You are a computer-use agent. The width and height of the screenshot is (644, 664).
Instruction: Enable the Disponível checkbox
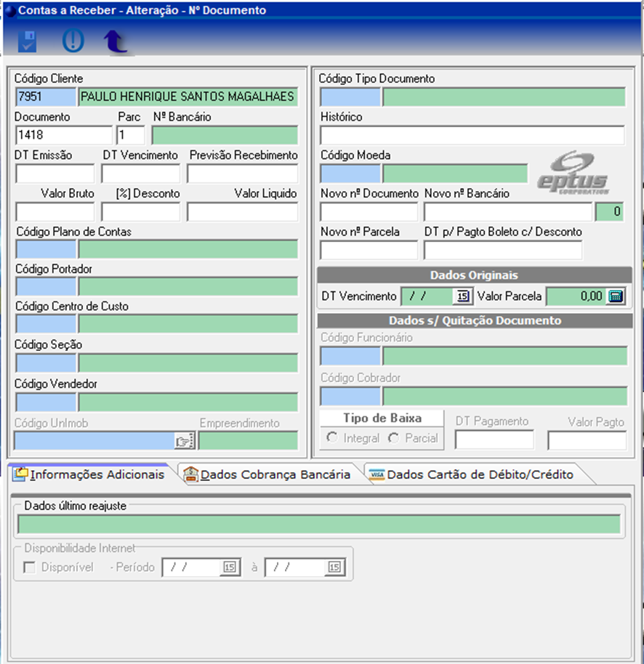pos(30,567)
